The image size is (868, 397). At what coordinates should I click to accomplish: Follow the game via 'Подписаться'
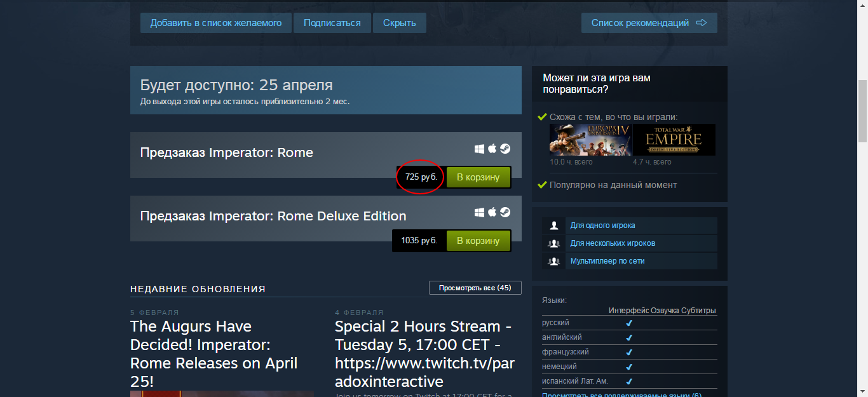tap(332, 23)
